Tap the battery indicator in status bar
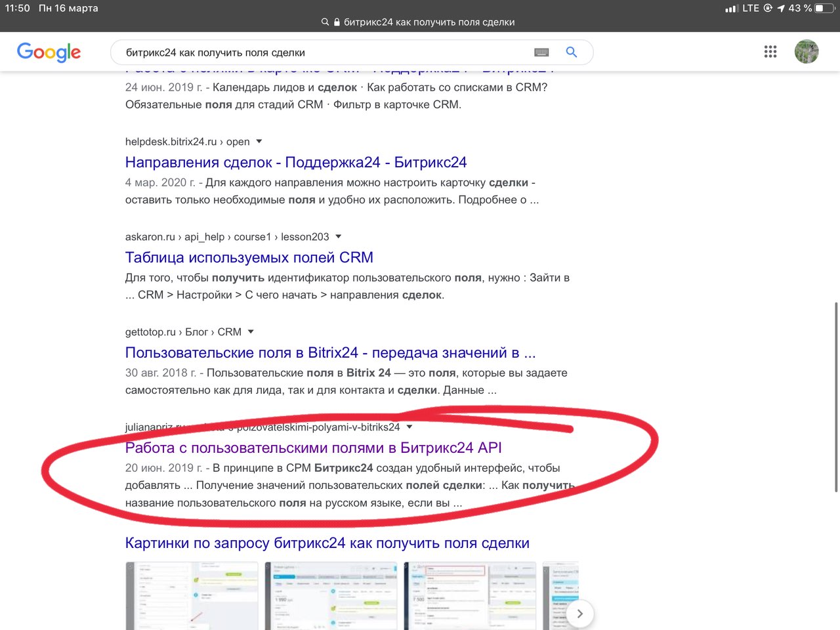 point(824,8)
